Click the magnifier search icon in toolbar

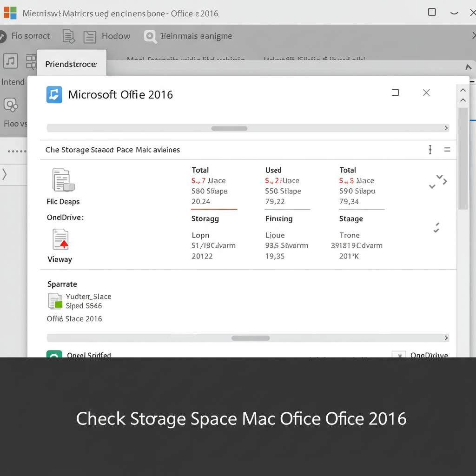coord(150,36)
